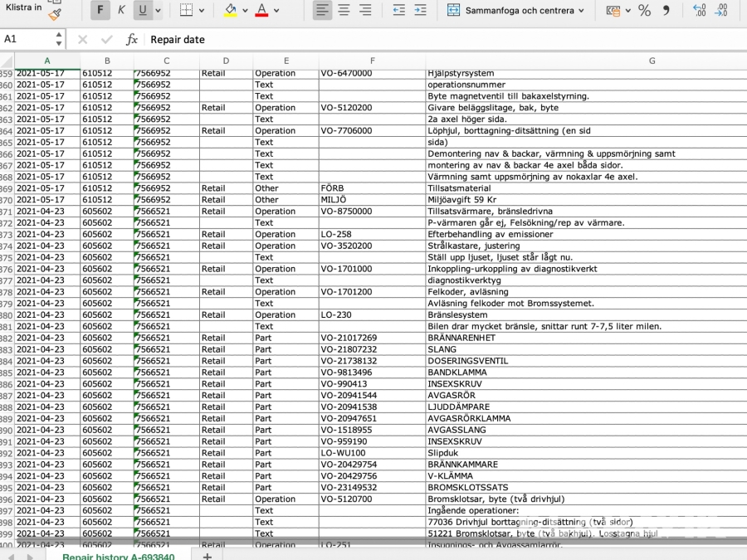
Task: Click the insert function fx button
Action: click(x=131, y=40)
